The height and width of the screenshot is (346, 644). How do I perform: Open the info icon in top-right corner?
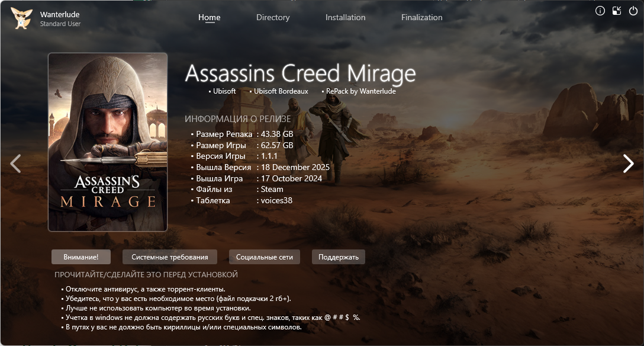click(600, 11)
